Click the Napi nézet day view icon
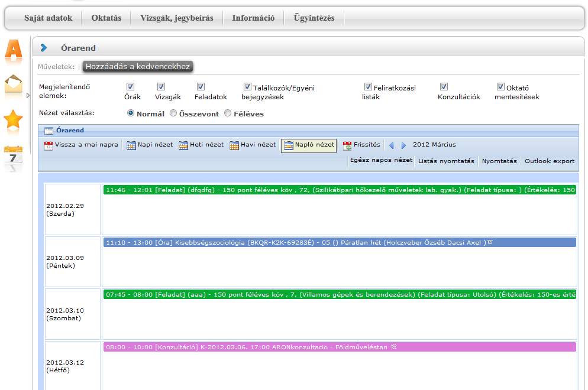Screen dimensions: 588x390 [131, 145]
